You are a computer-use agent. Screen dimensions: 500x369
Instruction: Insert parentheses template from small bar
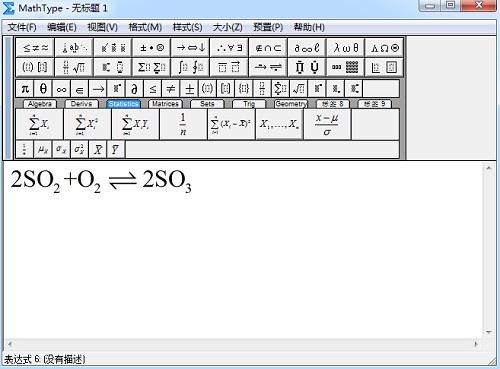pyautogui.click(x=207, y=89)
